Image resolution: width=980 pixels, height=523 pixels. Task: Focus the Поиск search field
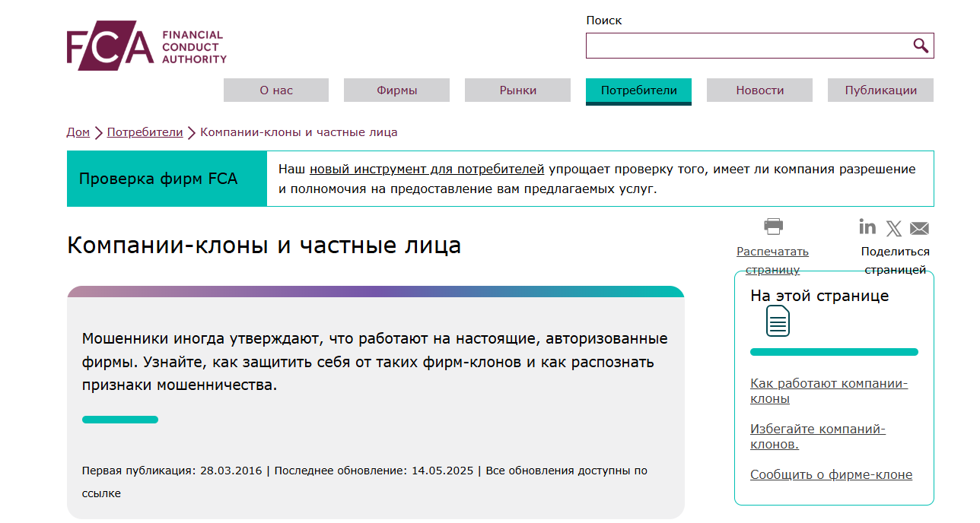[x=759, y=46]
